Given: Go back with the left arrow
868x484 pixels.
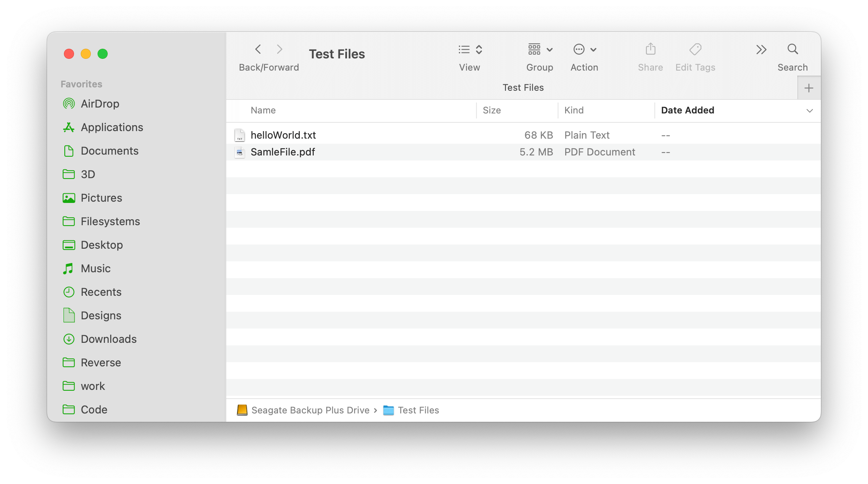Looking at the screenshot, I should [258, 50].
